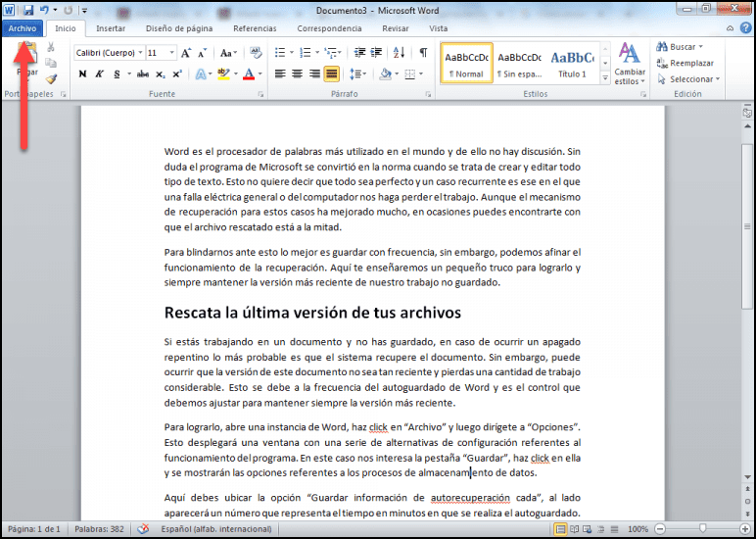This screenshot has width=756, height=539.
Task: Click the zoom slider in status bar
Action: click(x=701, y=530)
